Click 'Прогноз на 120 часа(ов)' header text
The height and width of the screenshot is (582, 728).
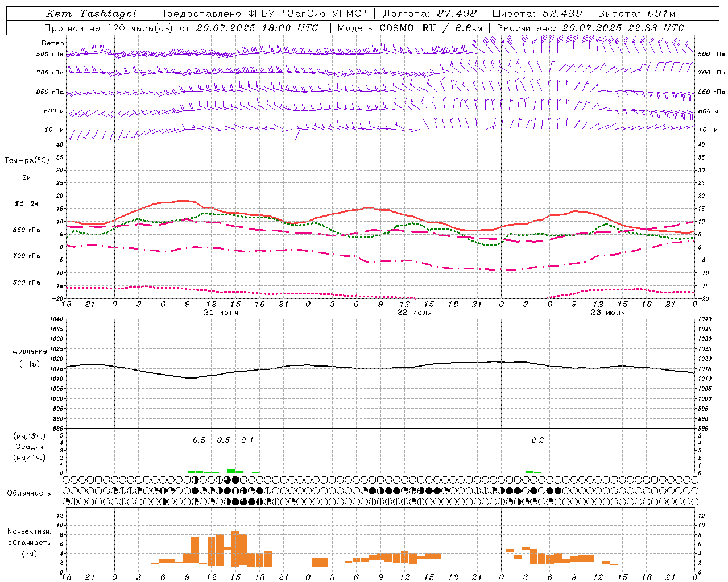109,28
